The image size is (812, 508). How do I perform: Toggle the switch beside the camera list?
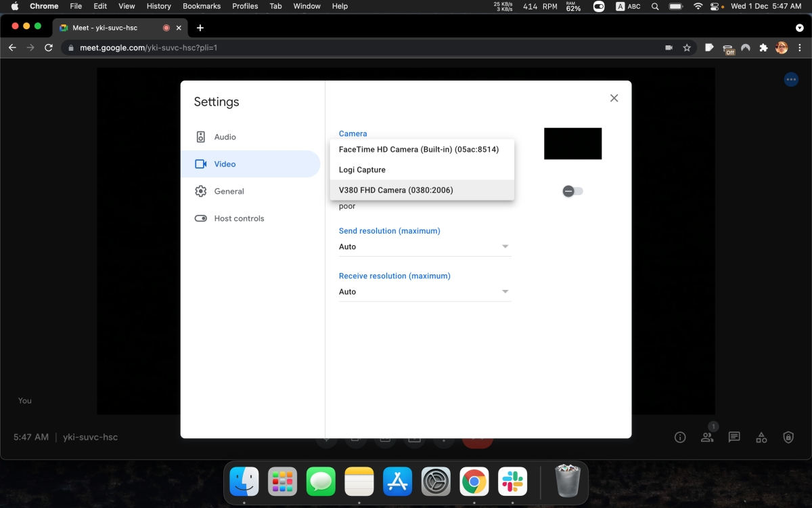click(x=572, y=191)
